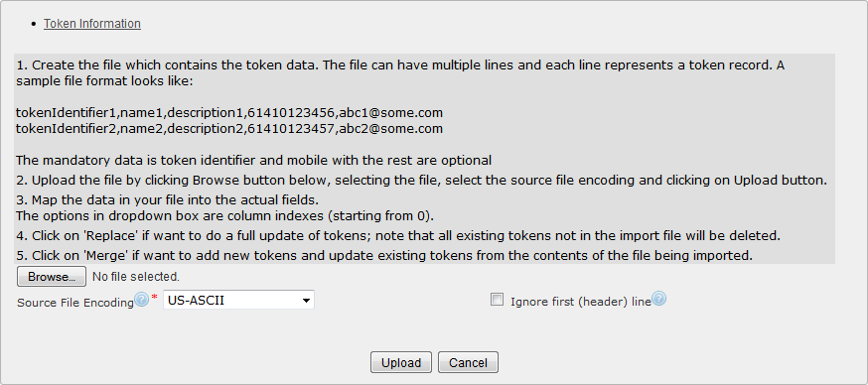This screenshot has height=385, width=868.
Task: Open the US-ASCII encoding dropdown
Action: pos(238,301)
